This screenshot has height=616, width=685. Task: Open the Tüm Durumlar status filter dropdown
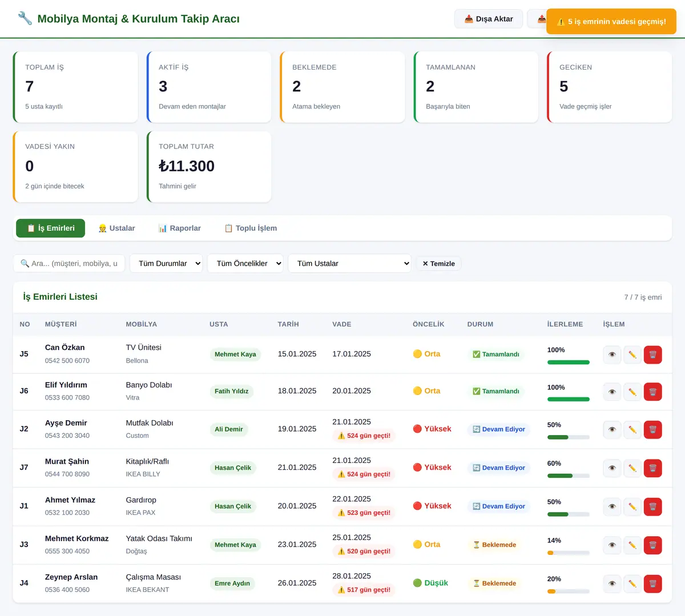(166, 263)
